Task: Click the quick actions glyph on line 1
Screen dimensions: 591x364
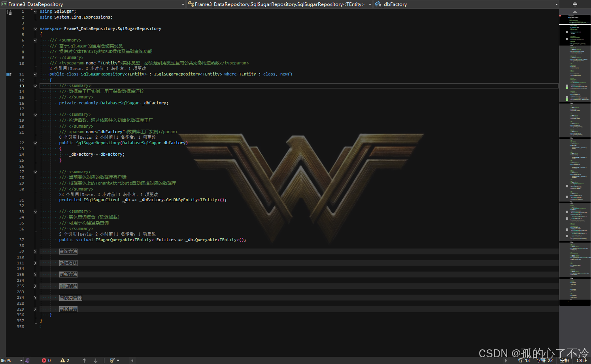Action: point(9,12)
